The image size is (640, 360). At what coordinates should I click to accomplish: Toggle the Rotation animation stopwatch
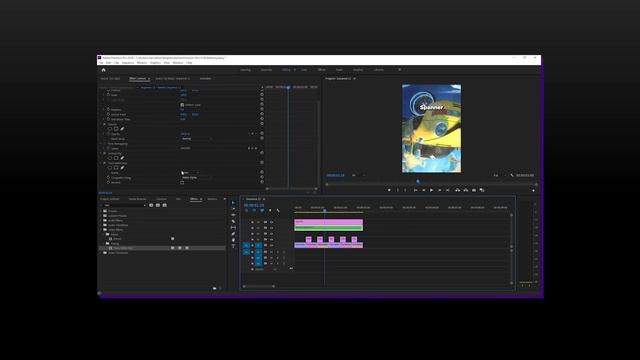(x=108, y=109)
